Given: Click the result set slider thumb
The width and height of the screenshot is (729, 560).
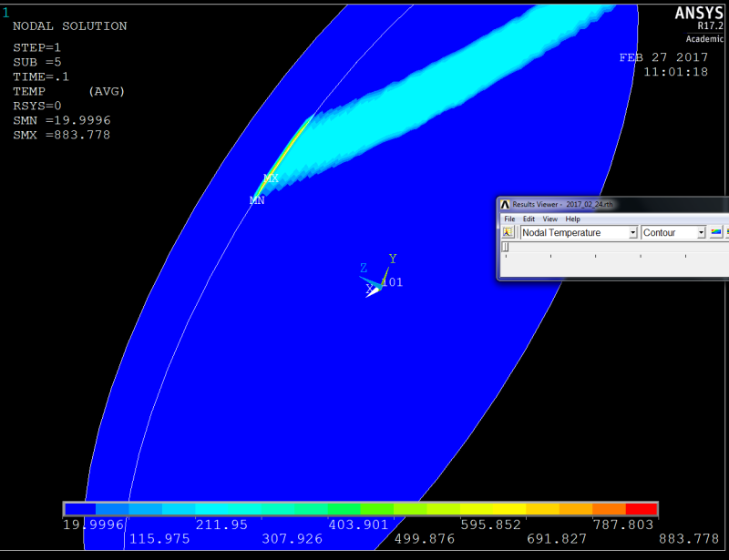Looking at the screenshot, I should coord(506,248).
